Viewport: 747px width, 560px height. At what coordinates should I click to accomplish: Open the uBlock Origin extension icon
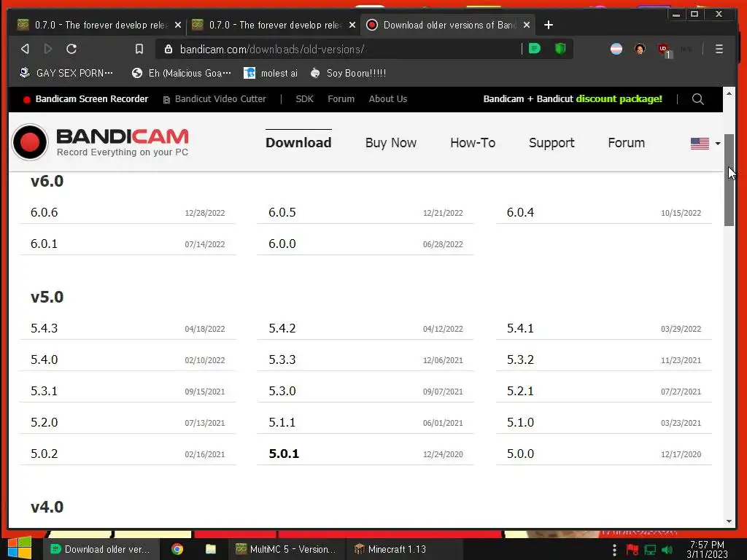tap(664, 50)
